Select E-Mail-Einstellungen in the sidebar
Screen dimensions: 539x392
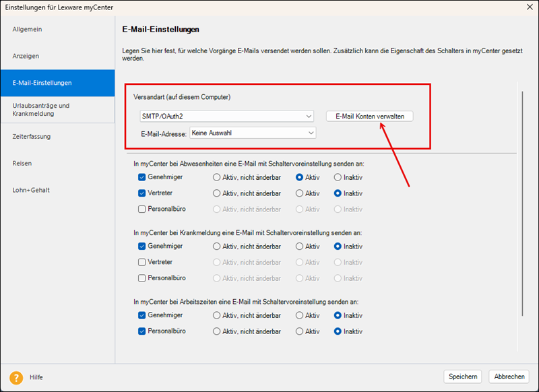coord(58,83)
